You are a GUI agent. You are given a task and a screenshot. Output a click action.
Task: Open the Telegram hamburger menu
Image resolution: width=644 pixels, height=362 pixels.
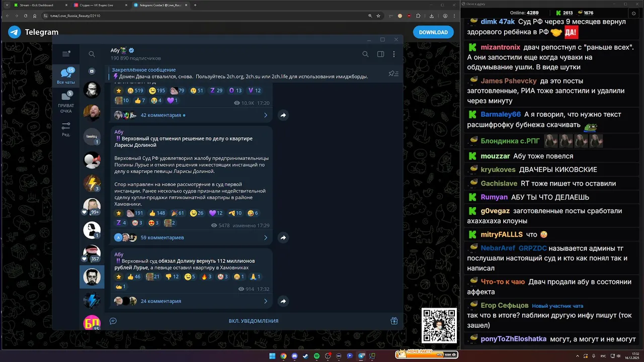pyautogui.click(x=66, y=54)
